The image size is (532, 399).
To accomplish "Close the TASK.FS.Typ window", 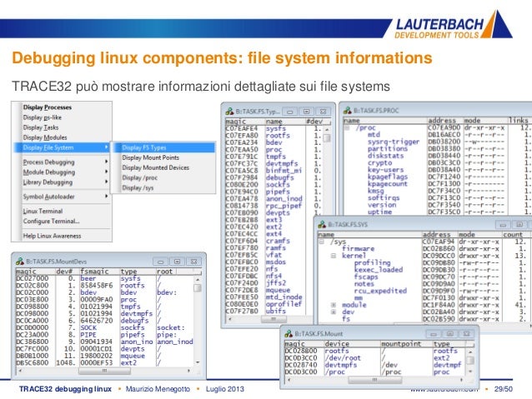I will 323,111.
